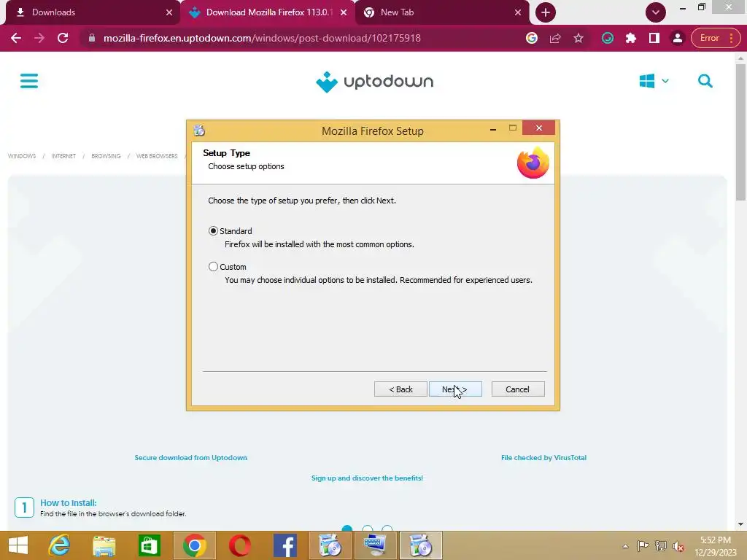Viewport: 747px width, 560px height.
Task: Select the Download Mozilla Firefox tab
Action: tap(267, 12)
